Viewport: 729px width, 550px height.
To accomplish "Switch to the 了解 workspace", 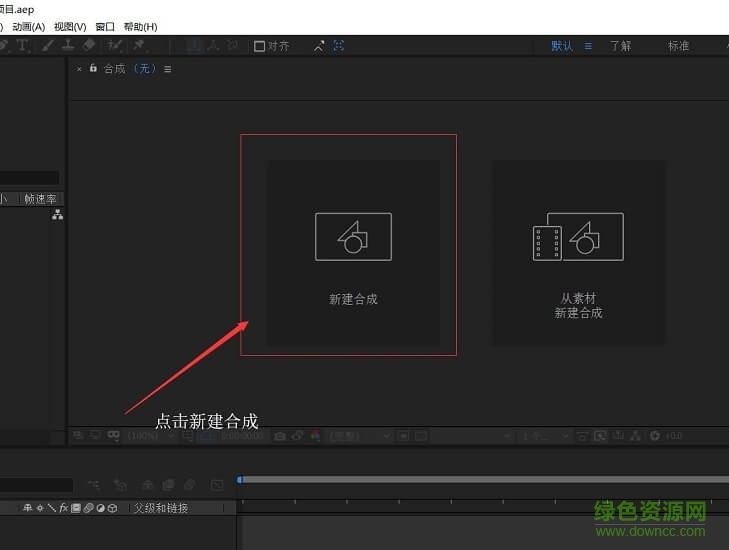I will [620, 46].
